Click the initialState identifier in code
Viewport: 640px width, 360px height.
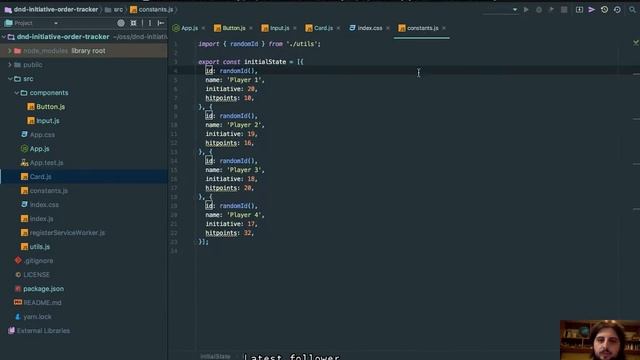[264, 62]
